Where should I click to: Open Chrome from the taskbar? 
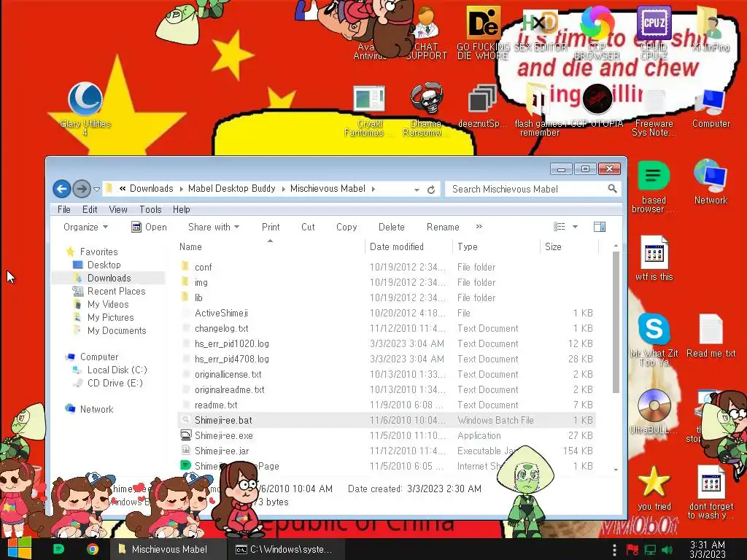pyautogui.click(x=93, y=549)
